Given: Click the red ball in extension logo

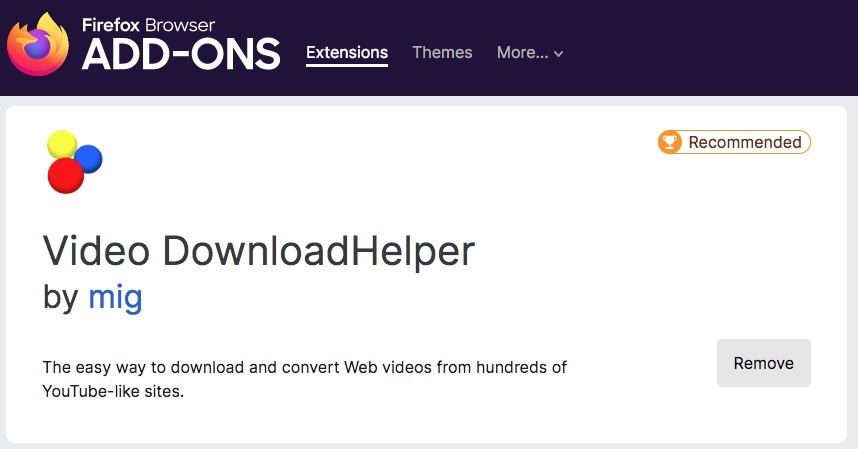Looking at the screenshot, I should [x=66, y=176].
